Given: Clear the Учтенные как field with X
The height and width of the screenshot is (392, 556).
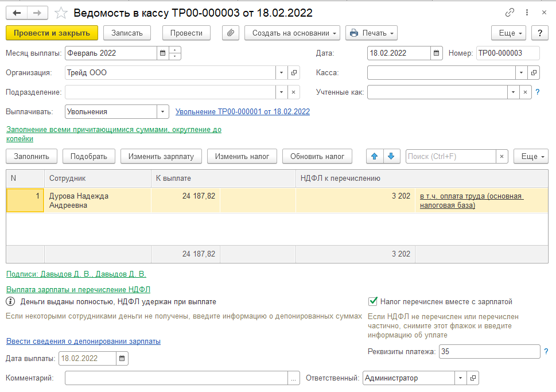Looking at the screenshot, I should (525, 92).
